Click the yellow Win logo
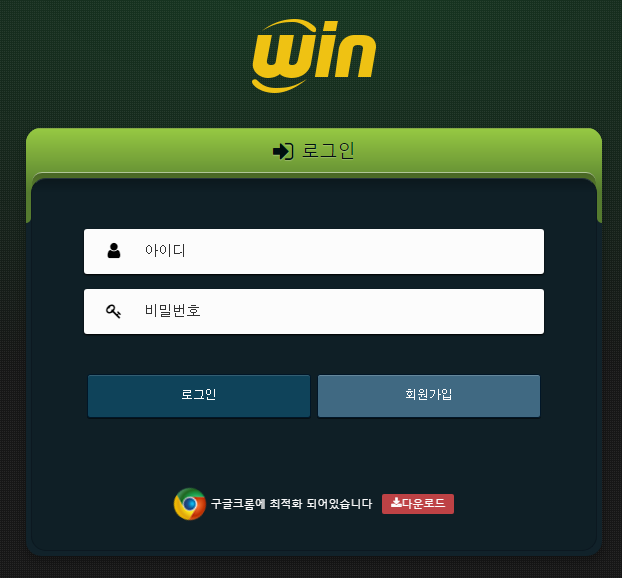 (x=314, y=56)
